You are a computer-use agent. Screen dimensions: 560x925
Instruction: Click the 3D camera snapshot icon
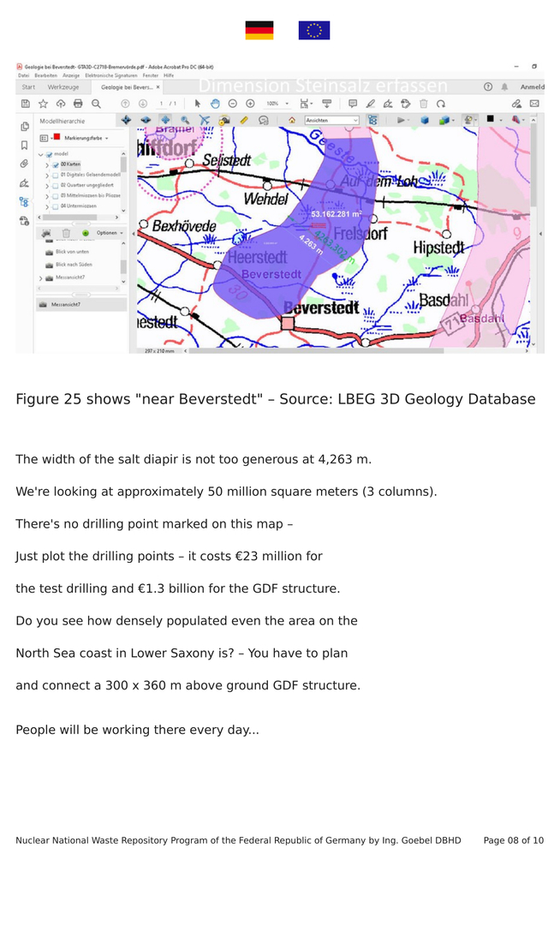[x=223, y=121]
